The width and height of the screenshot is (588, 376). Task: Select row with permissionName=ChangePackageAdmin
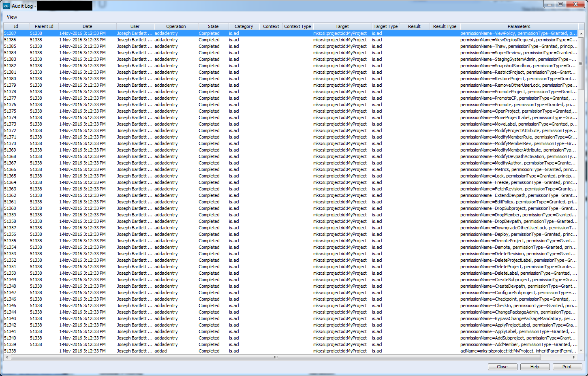(x=291, y=312)
